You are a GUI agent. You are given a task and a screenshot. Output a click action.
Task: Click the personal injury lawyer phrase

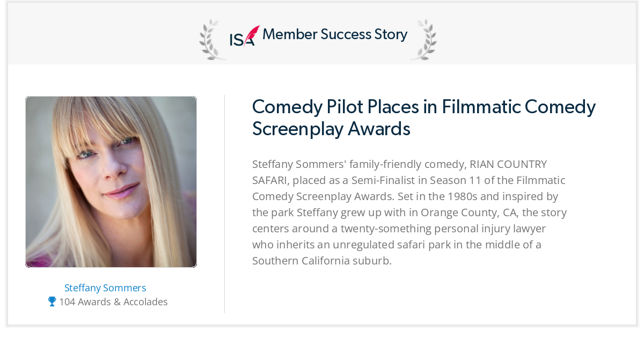pyautogui.click(x=486, y=229)
